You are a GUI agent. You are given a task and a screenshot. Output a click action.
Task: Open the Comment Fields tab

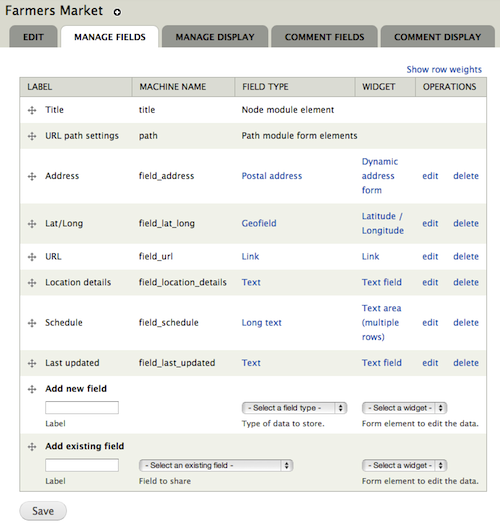[325, 37]
